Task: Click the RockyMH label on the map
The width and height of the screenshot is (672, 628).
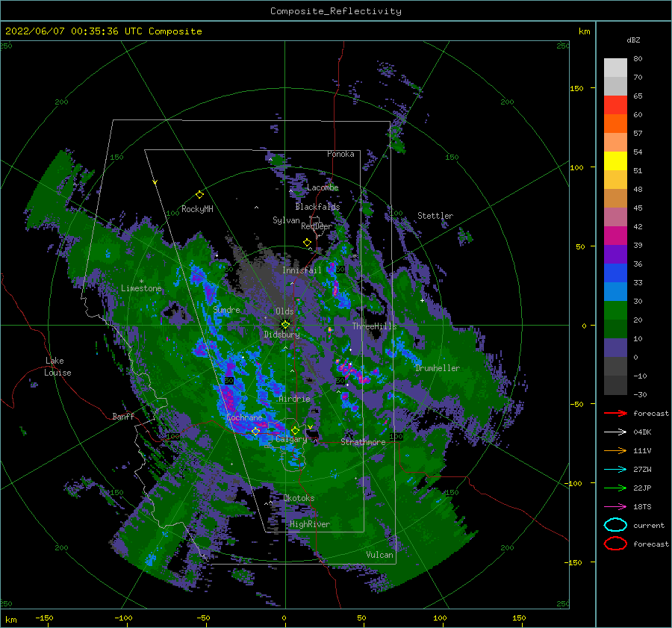Action: coord(197,209)
